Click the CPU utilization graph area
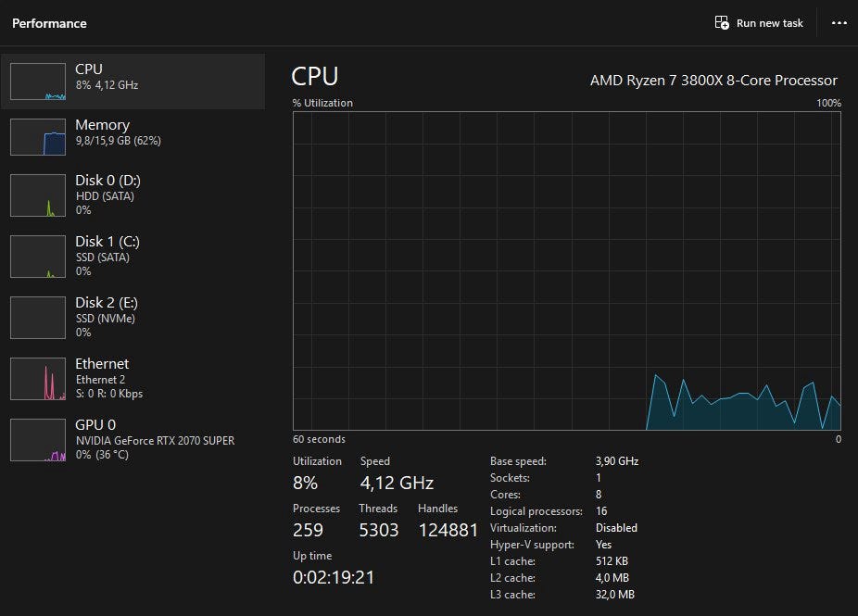Screen dimensions: 858x616 click(x=566, y=270)
